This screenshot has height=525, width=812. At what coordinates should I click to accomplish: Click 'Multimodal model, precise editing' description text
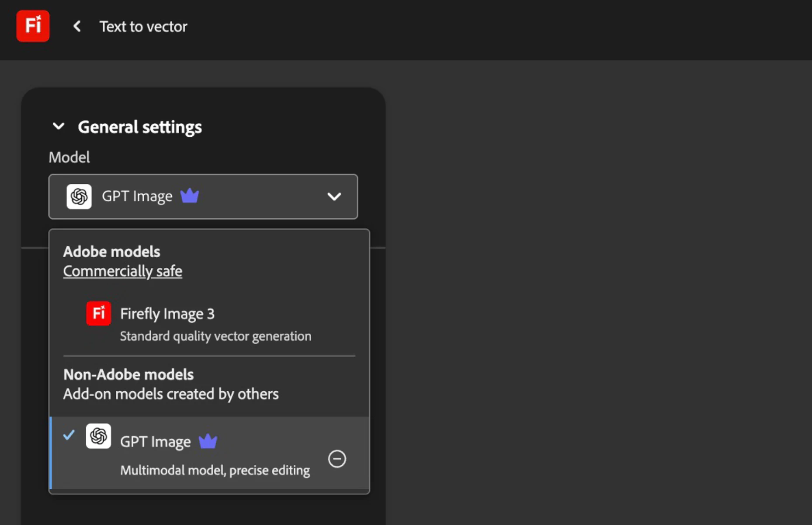click(215, 470)
